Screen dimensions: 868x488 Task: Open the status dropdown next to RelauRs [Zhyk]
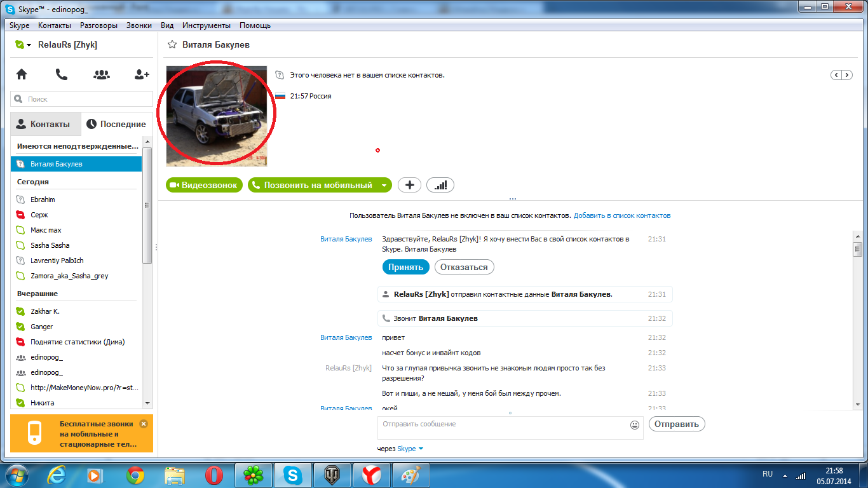(29, 45)
